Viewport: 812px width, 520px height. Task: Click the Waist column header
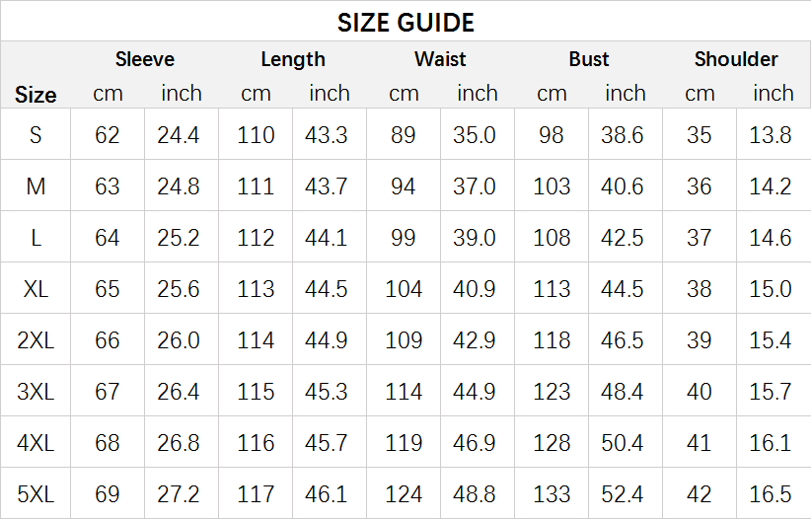tap(440, 59)
